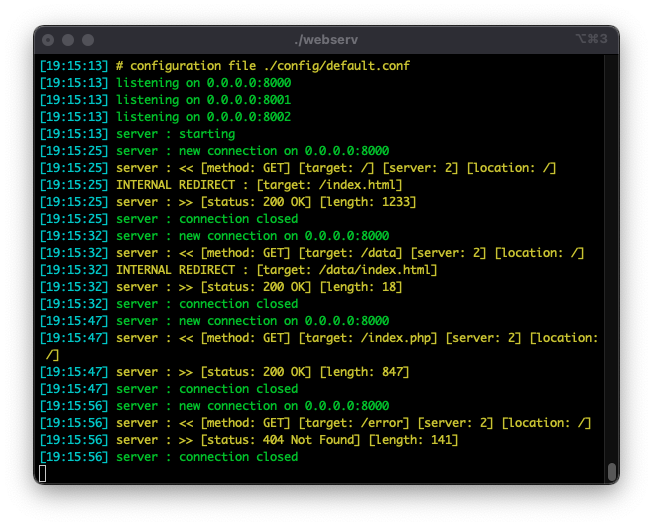Click the 19:15:25 new connection line

(x=214, y=151)
